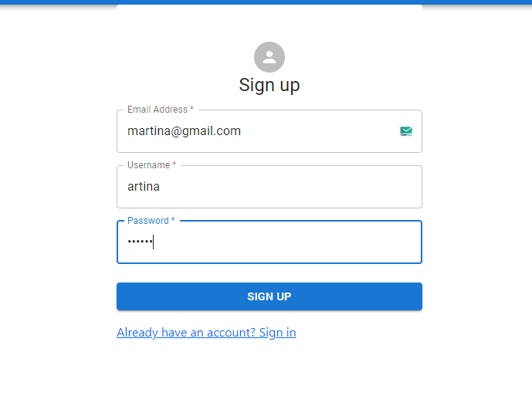The width and height of the screenshot is (532, 396).
Task: Click the "Password *" field label
Action: tap(151, 221)
